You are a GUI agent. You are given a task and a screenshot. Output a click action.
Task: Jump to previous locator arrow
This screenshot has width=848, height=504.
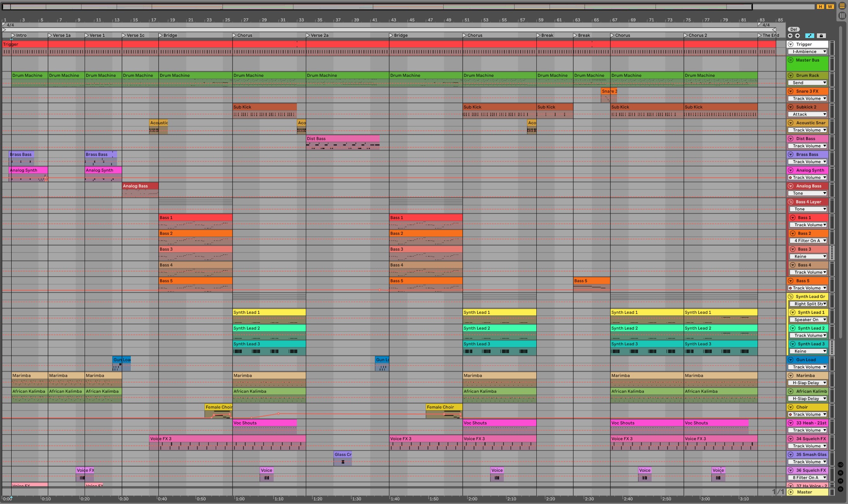click(x=790, y=36)
